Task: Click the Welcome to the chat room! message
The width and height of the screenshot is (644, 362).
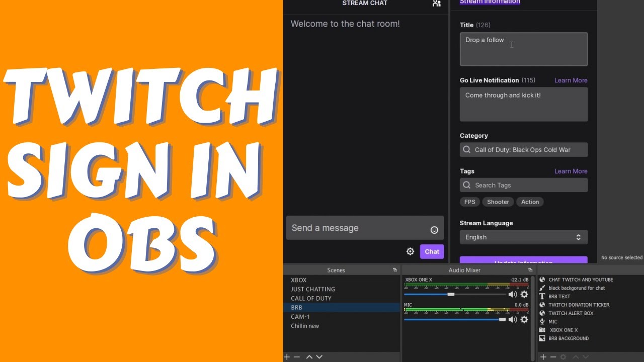Action: 345,24
